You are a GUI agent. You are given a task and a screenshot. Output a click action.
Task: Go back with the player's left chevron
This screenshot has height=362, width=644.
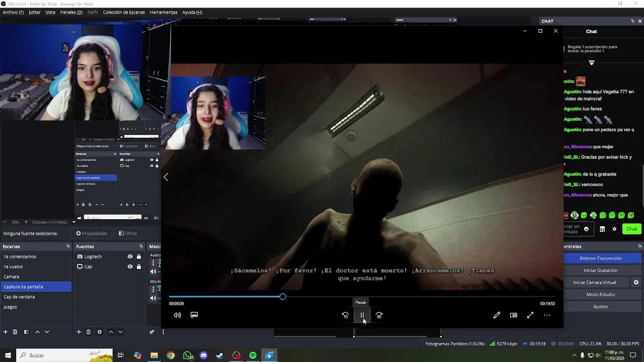click(x=166, y=177)
